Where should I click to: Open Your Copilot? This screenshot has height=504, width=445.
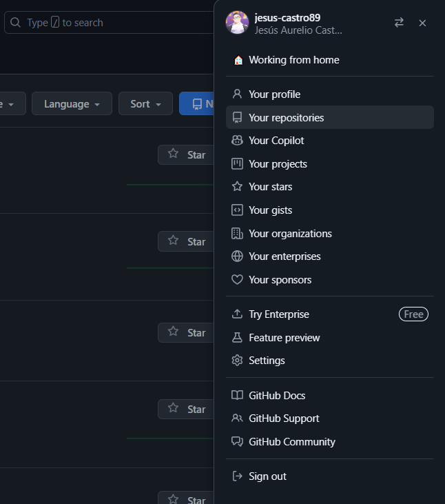[330, 141]
